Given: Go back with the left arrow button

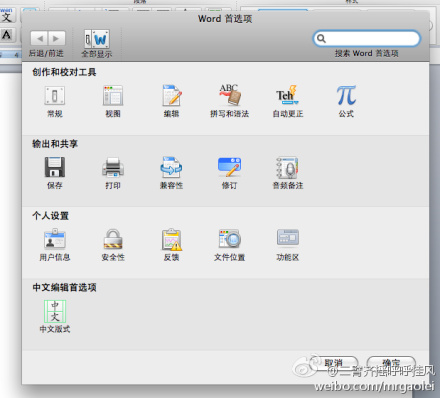Looking at the screenshot, I should (x=40, y=38).
